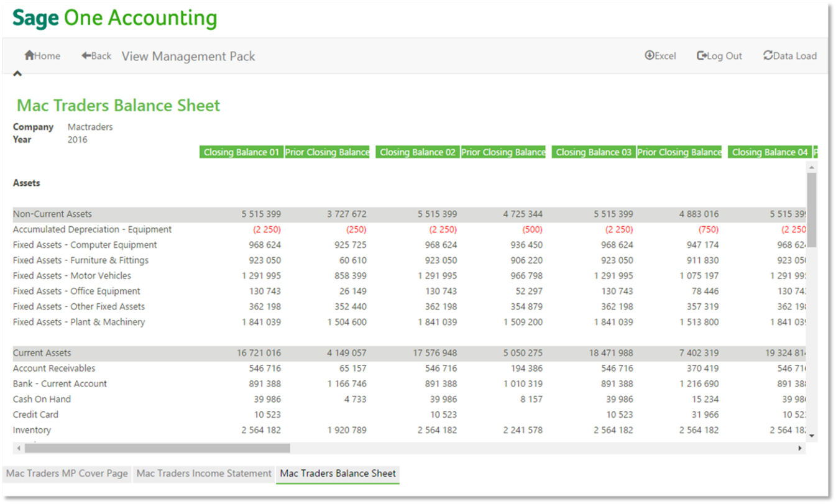This screenshot has width=836, height=504.
Task: Click the vertical scrollbar down arrow
Action: [811, 436]
